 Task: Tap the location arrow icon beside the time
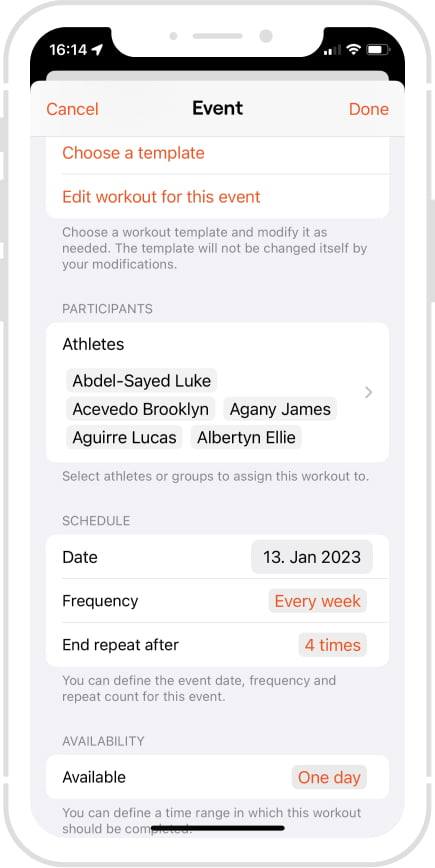click(x=97, y=50)
